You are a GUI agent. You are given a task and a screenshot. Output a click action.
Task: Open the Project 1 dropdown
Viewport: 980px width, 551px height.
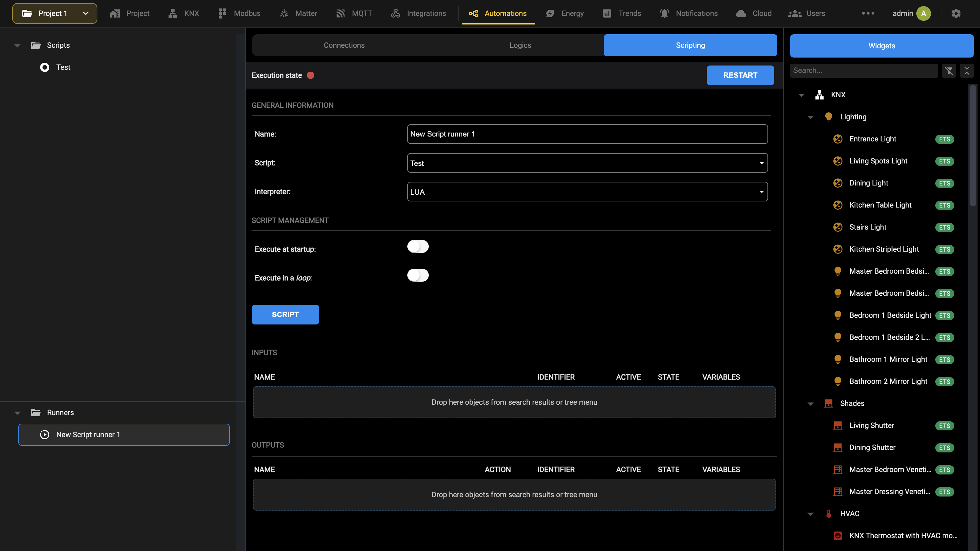55,13
